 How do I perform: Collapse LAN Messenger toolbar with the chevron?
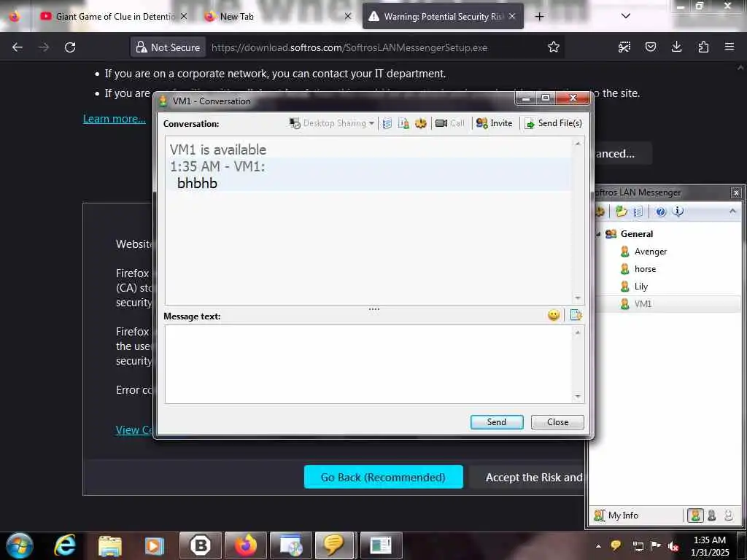[x=732, y=211]
